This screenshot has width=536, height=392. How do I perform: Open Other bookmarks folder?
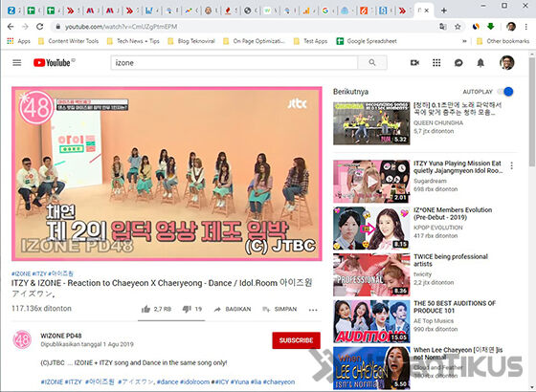tap(502, 41)
